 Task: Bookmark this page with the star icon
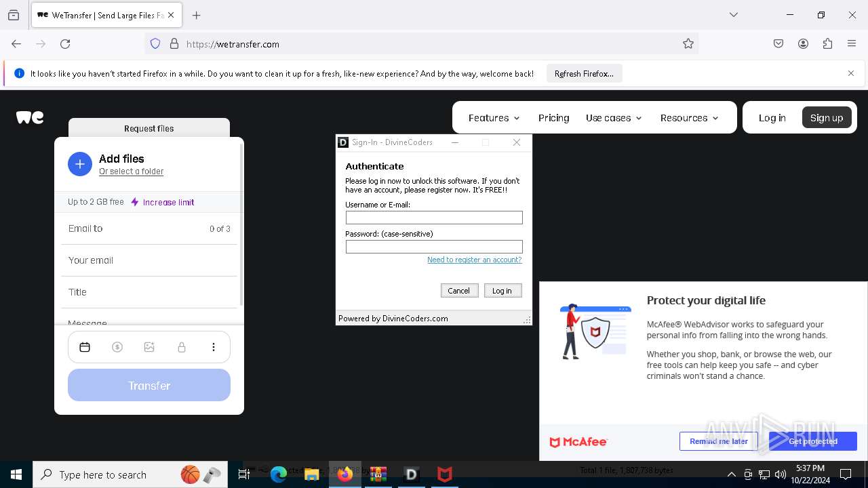coord(688,44)
